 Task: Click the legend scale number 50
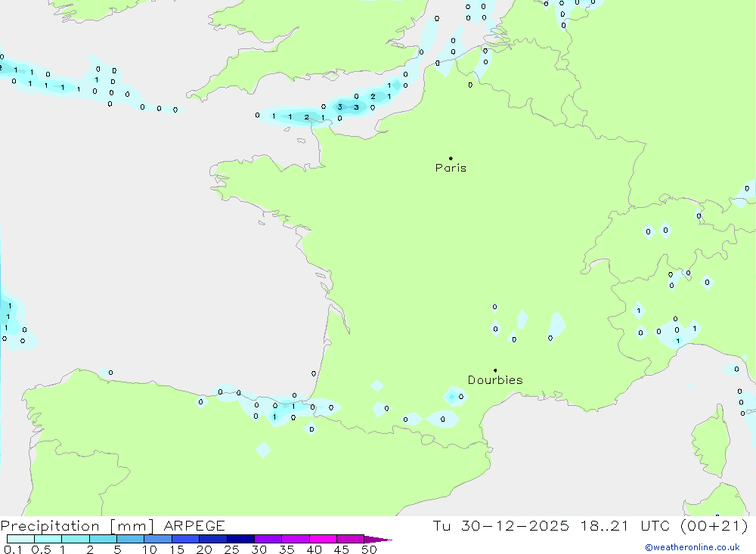369,549
